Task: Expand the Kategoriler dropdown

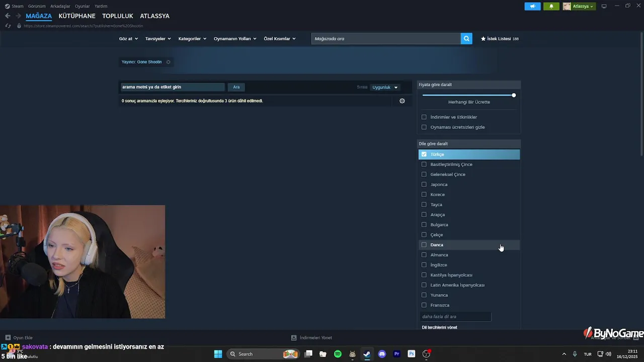Action: click(x=192, y=39)
